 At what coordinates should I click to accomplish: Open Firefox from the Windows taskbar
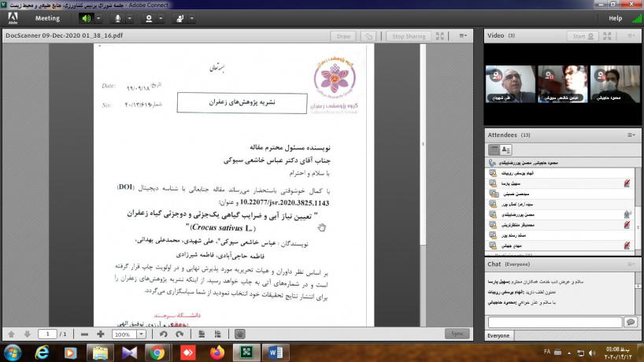(217, 352)
